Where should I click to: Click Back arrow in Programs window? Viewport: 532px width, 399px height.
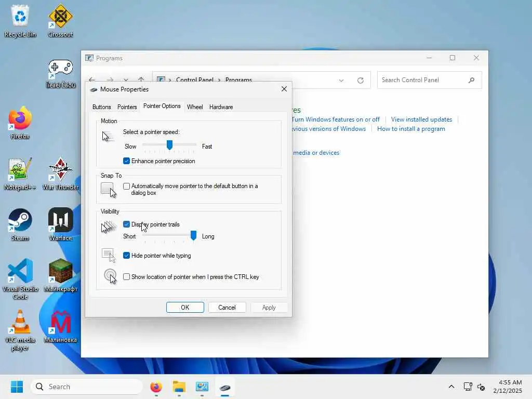point(92,79)
